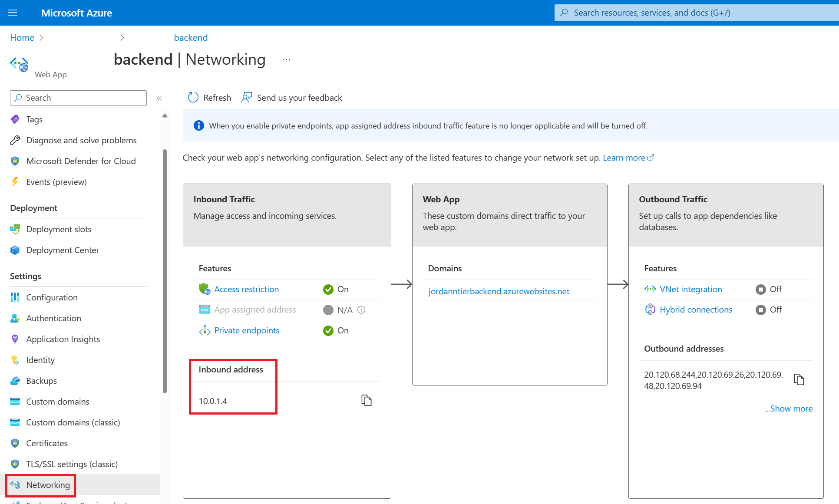Click the Networking sidebar icon
The width and height of the screenshot is (839, 504).
pyautogui.click(x=16, y=484)
